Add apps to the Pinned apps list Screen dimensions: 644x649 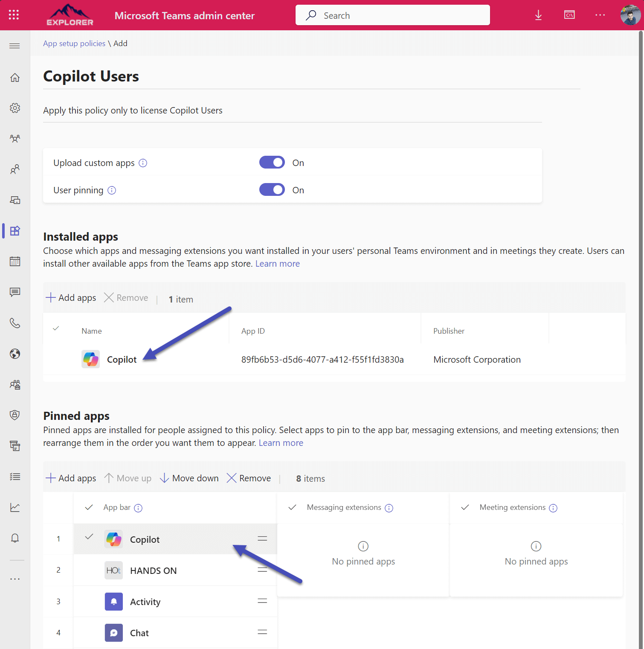click(70, 478)
